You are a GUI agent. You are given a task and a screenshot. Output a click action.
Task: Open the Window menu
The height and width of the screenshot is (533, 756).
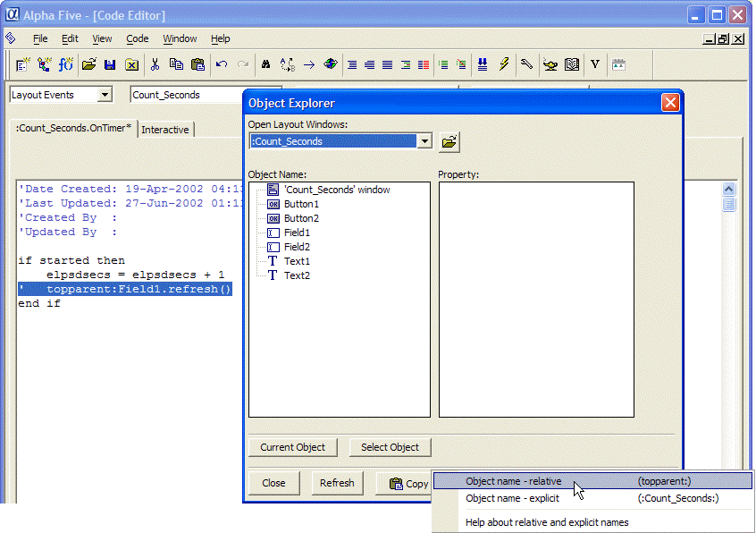pos(180,38)
